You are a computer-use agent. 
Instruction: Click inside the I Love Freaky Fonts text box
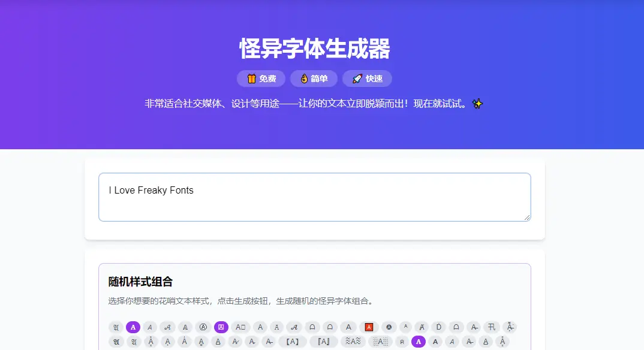[314, 197]
